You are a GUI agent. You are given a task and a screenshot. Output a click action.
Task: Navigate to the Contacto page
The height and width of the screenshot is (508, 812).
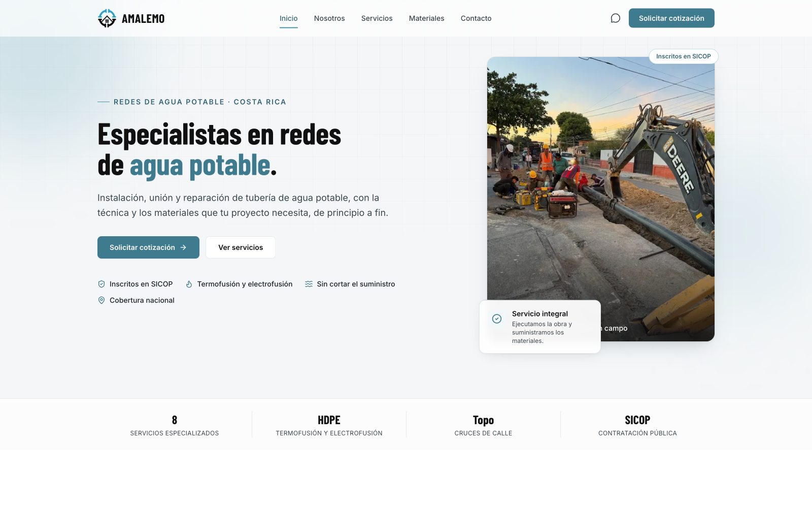[476, 18]
